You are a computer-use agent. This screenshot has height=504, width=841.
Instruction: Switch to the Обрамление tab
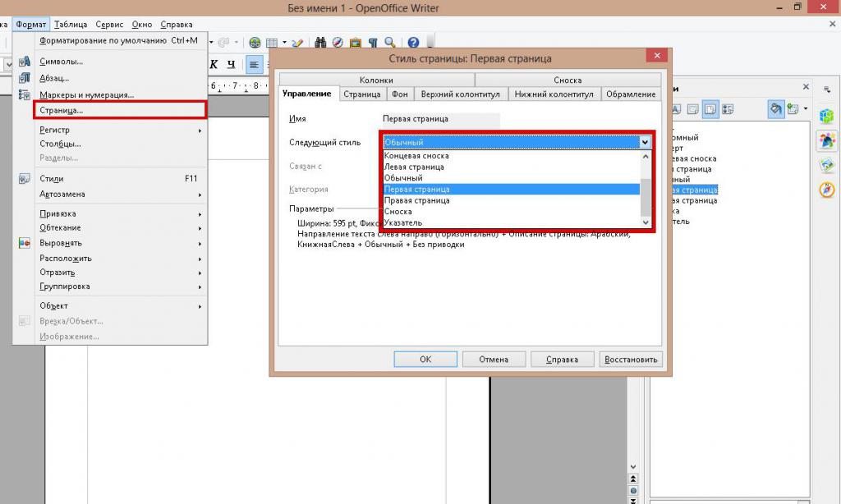pyautogui.click(x=631, y=94)
